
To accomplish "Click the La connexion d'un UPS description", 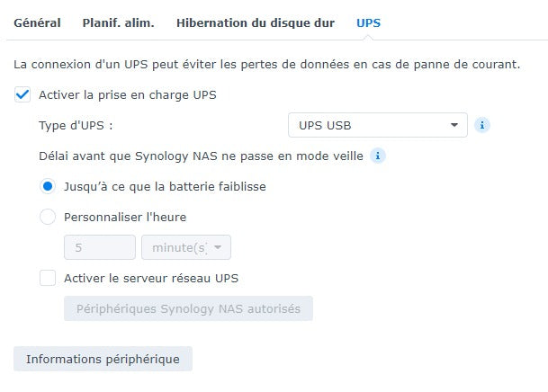I will (x=266, y=65).
